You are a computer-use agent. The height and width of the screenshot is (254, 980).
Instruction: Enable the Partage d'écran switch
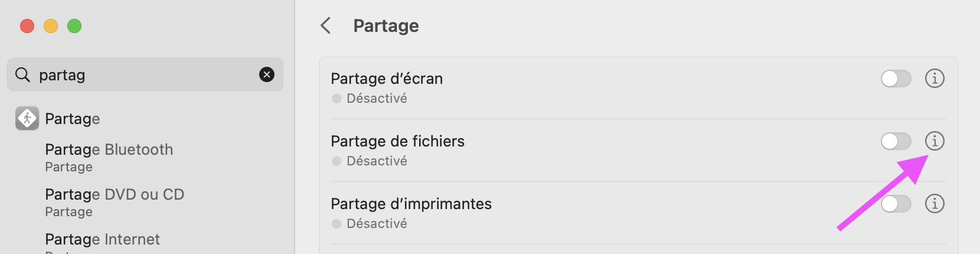click(x=896, y=78)
